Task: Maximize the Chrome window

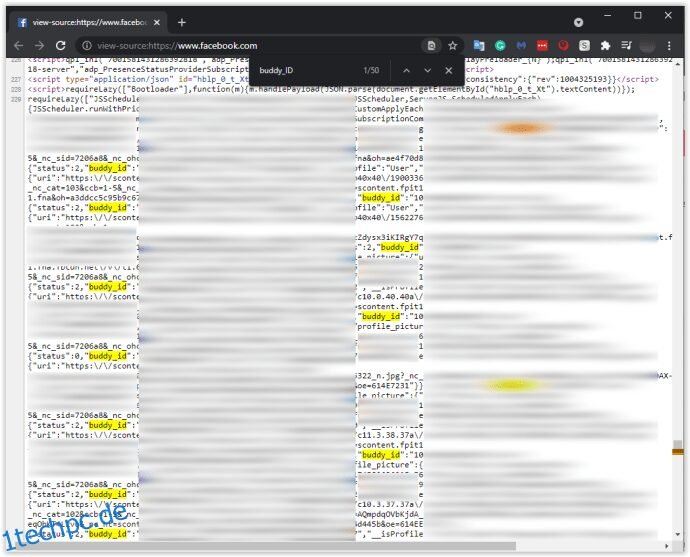Action: [x=638, y=15]
